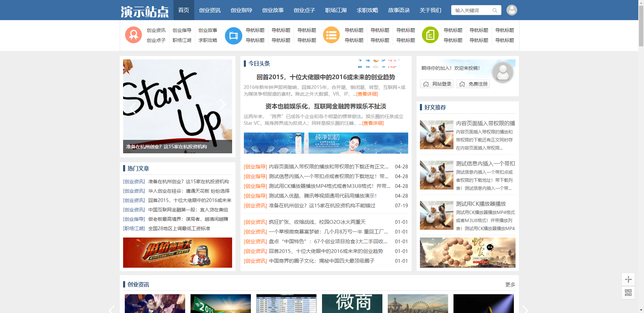
Task: Click the red entrepreneur category icon
Action: pyautogui.click(x=133, y=35)
